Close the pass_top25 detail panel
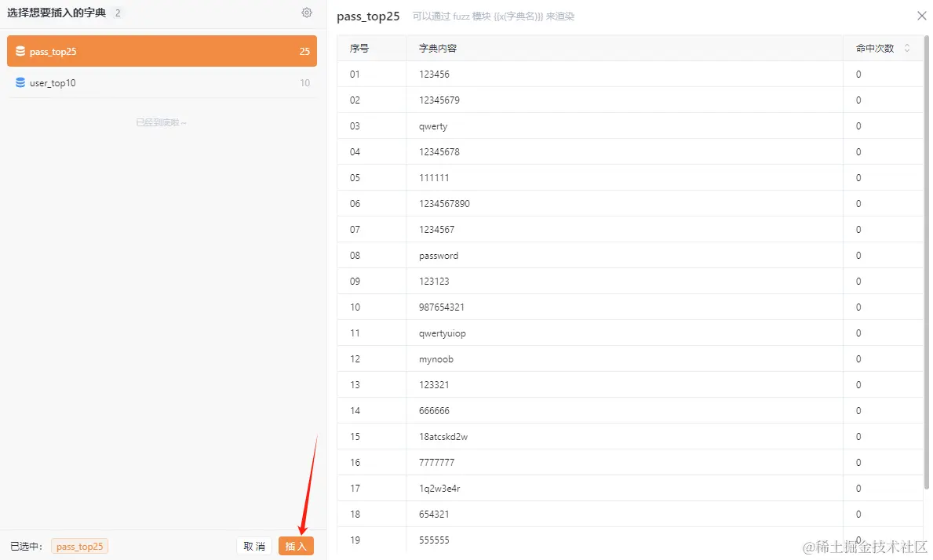This screenshot has height=560, width=933. [x=921, y=16]
